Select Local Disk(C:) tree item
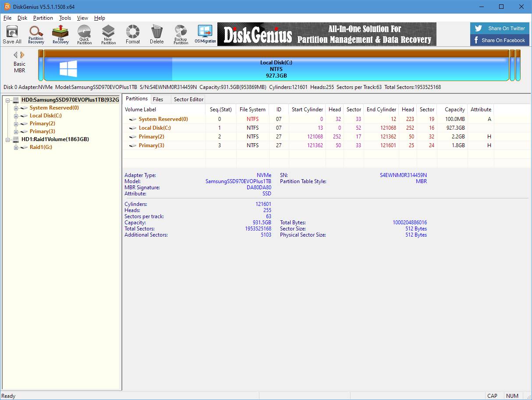 point(46,116)
